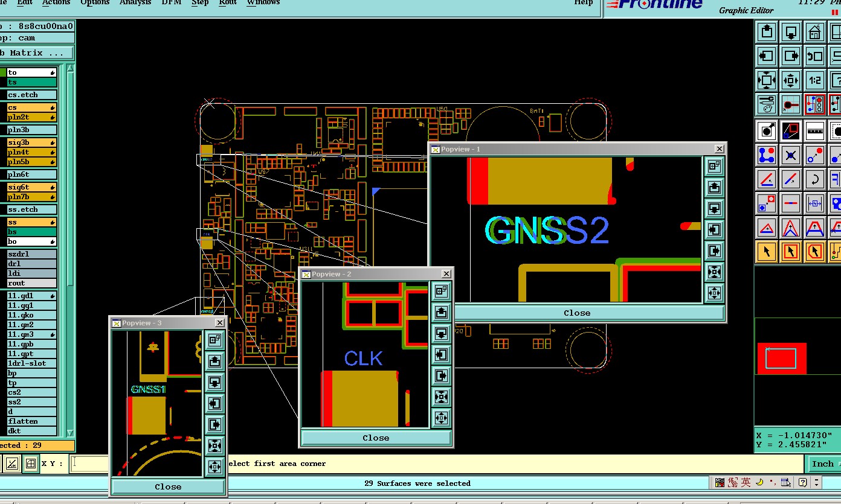This screenshot has height=504, width=841.
Task: Select the black and red squares contour tool
Action: tap(791, 130)
